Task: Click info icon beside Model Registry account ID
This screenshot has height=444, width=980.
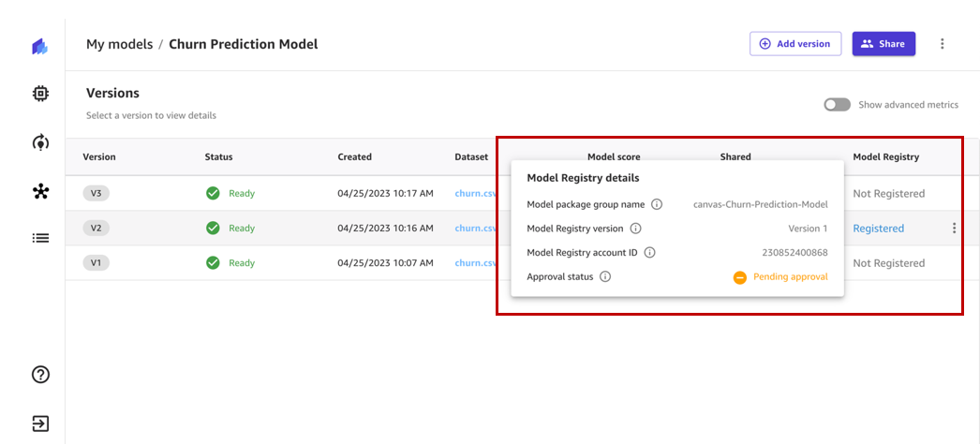Action: coord(649,252)
